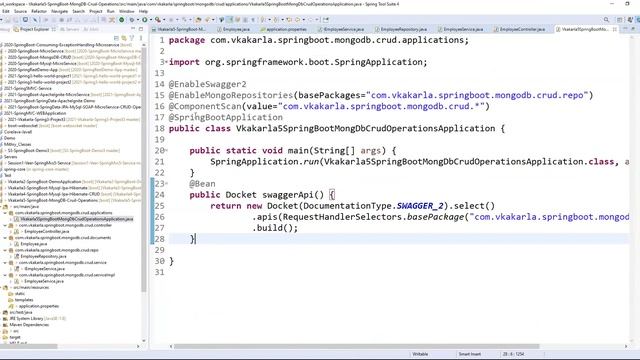Collapse the crud.repo package node
The height and width of the screenshot is (360, 640).
pyautogui.click(x=5, y=250)
